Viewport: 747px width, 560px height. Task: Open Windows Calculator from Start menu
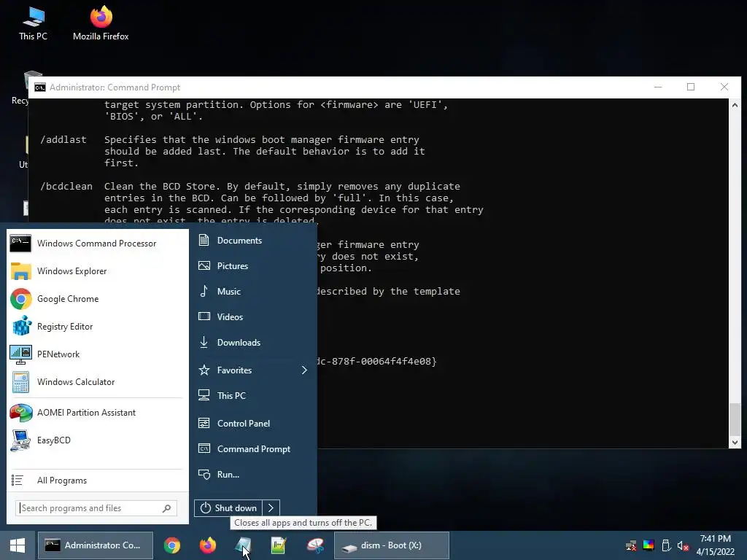click(96, 382)
